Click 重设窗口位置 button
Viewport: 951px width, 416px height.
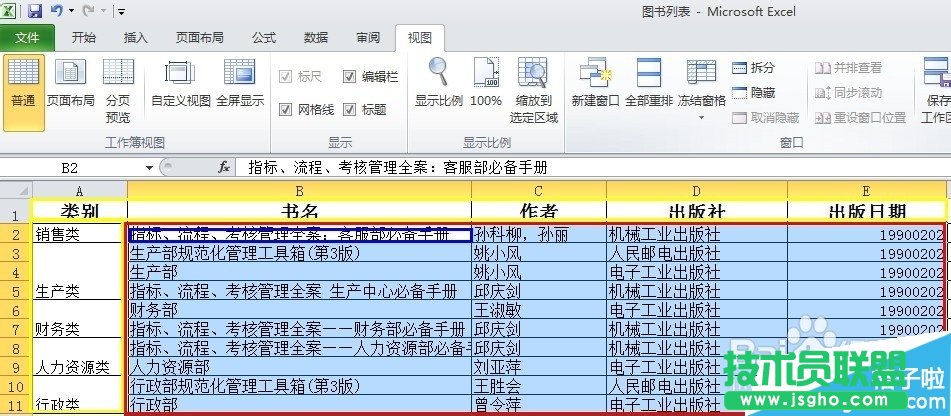860,118
